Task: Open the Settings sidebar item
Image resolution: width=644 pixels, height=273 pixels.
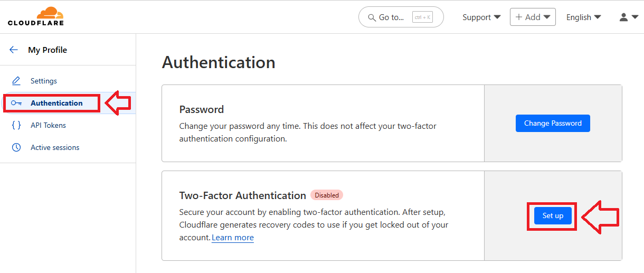Action: (44, 81)
